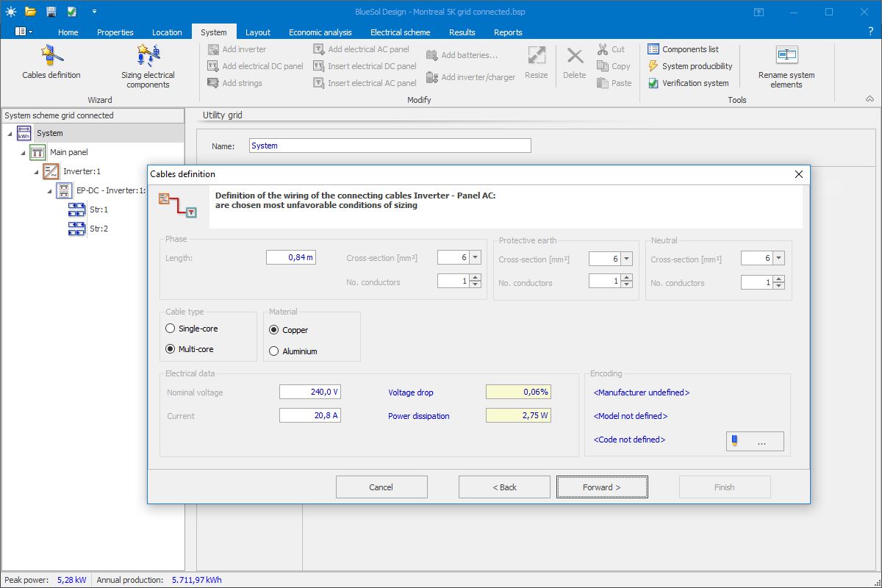Click the Delete ribbon icon
882x588 pixels.
(575, 55)
